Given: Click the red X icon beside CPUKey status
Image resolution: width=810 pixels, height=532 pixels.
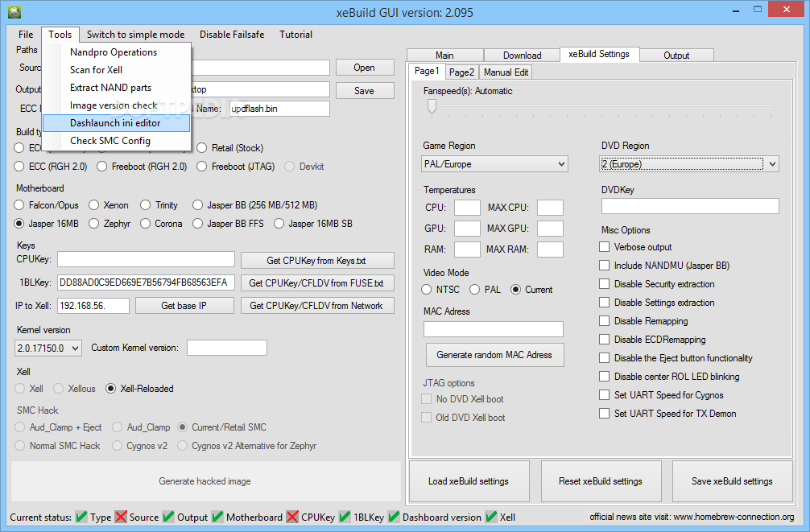Looking at the screenshot, I should pos(292,517).
